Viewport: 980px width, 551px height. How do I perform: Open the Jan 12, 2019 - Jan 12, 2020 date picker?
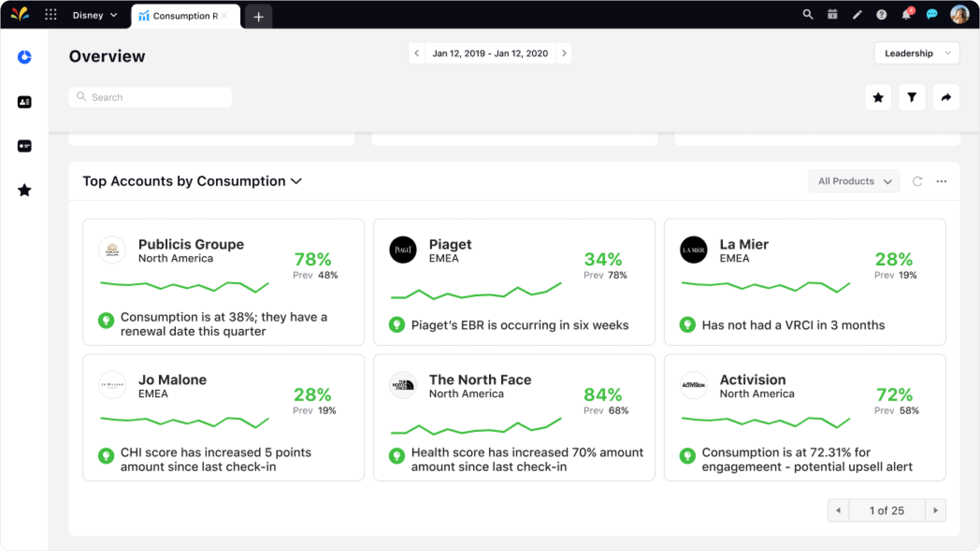pyautogui.click(x=490, y=53)
